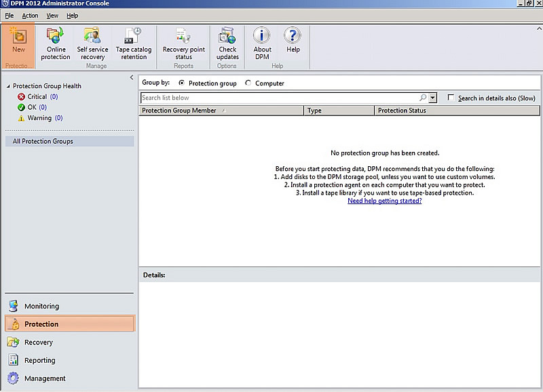
Task: Switch to the Monitoring workspace
Action: (x=41, y=306)
